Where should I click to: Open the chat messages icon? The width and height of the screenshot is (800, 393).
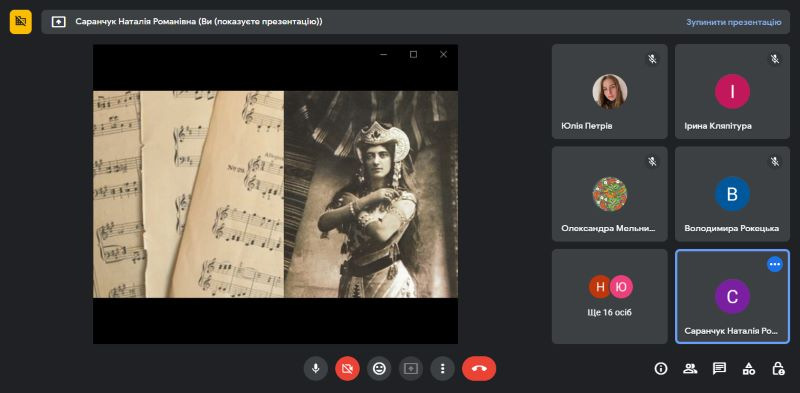719,369
